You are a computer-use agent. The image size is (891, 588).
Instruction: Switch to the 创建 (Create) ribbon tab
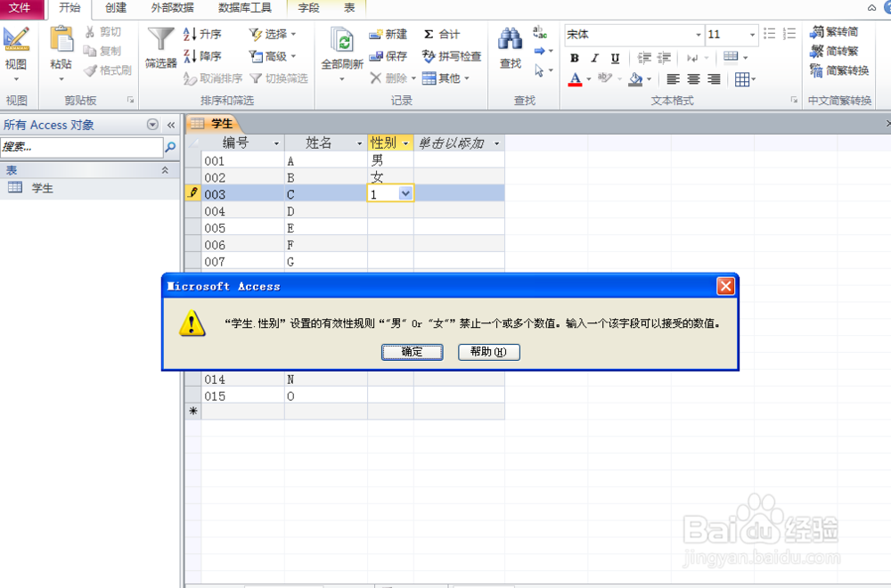coord(116,8)
